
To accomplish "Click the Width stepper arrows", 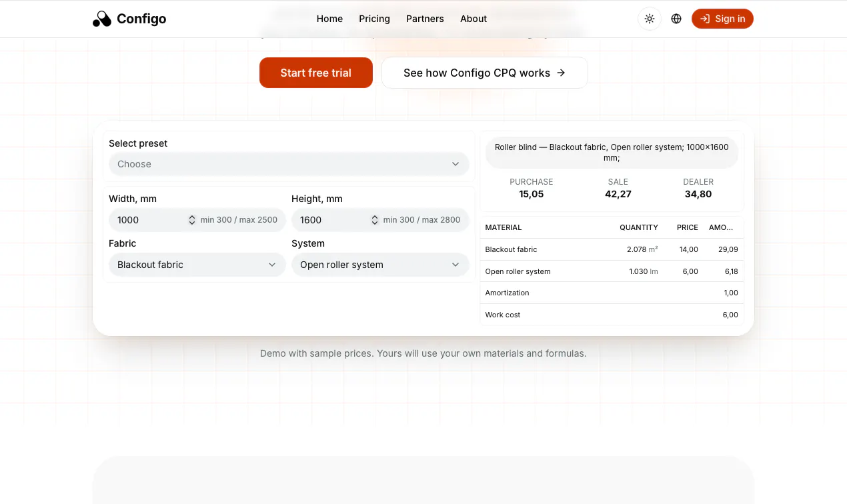I will pyautogui.click(x=192, y=220).
